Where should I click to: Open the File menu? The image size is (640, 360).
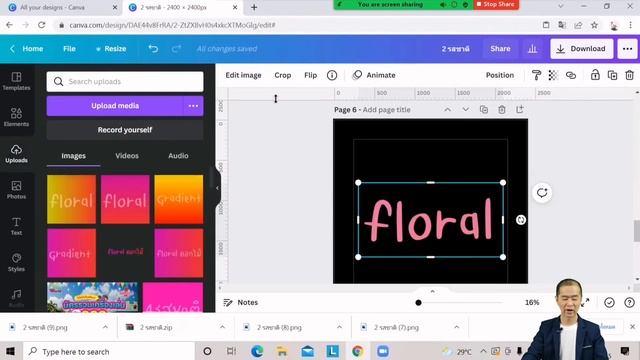[69, 49]
